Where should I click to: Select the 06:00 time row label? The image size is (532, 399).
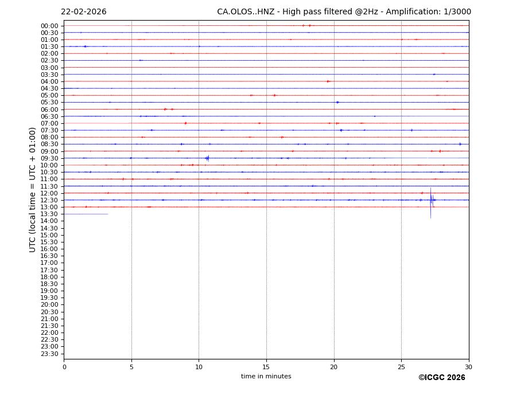click(x=49, y=109)
